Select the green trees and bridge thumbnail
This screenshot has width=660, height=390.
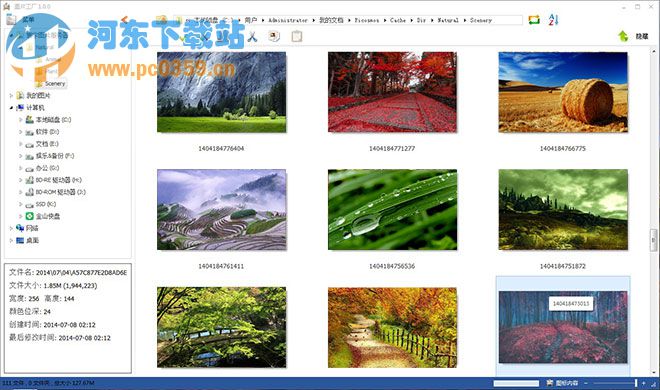tap(221, 327)
